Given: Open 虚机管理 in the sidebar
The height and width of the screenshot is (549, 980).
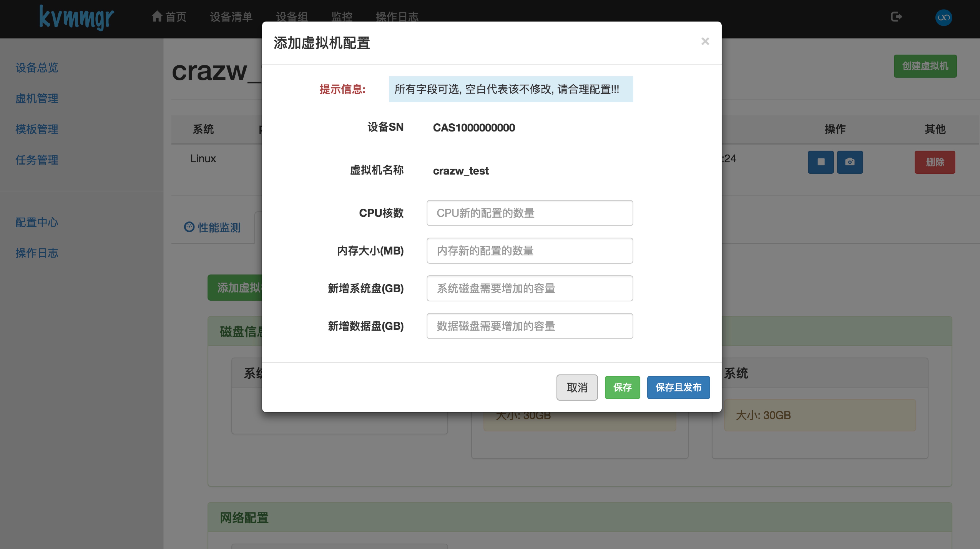Looking at the screenshot, I should click(x=37, y=99).
